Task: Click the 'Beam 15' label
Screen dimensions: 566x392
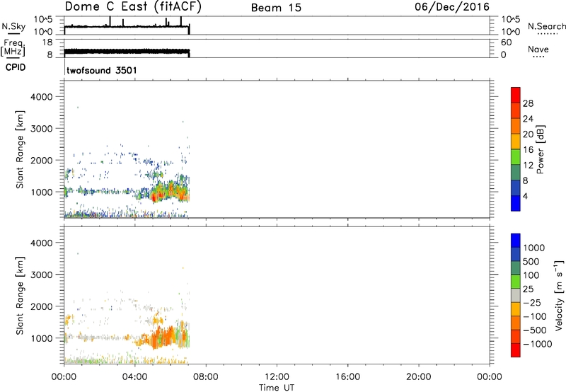Action: pos(276,8)
